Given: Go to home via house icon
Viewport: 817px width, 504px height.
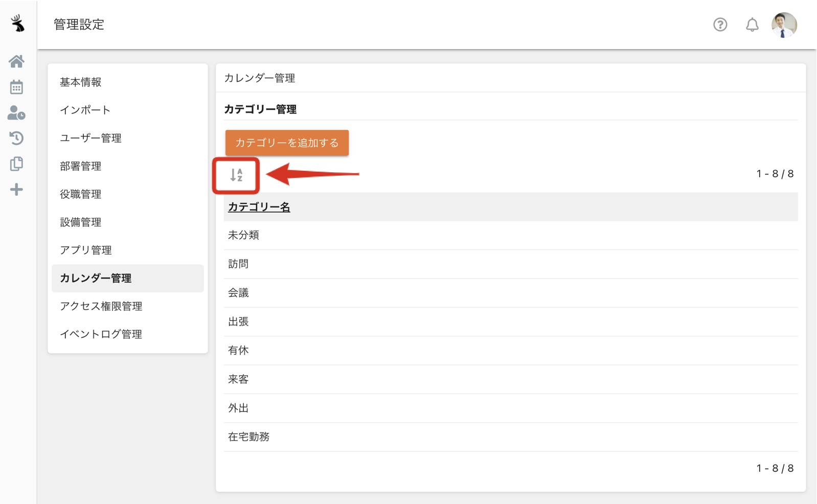Looking at the screenshot, I should 16,61.
